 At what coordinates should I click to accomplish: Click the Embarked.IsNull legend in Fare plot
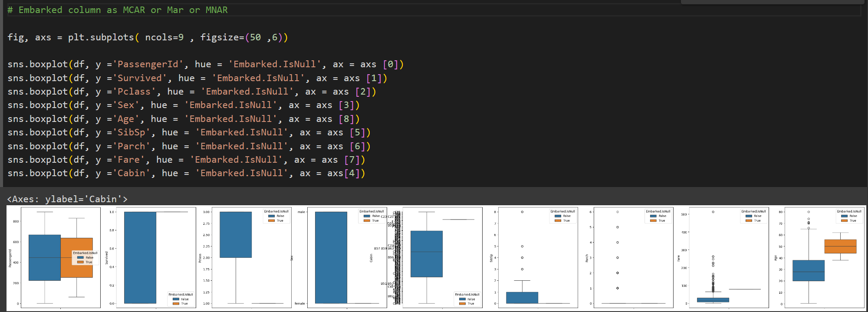point(753,216)
